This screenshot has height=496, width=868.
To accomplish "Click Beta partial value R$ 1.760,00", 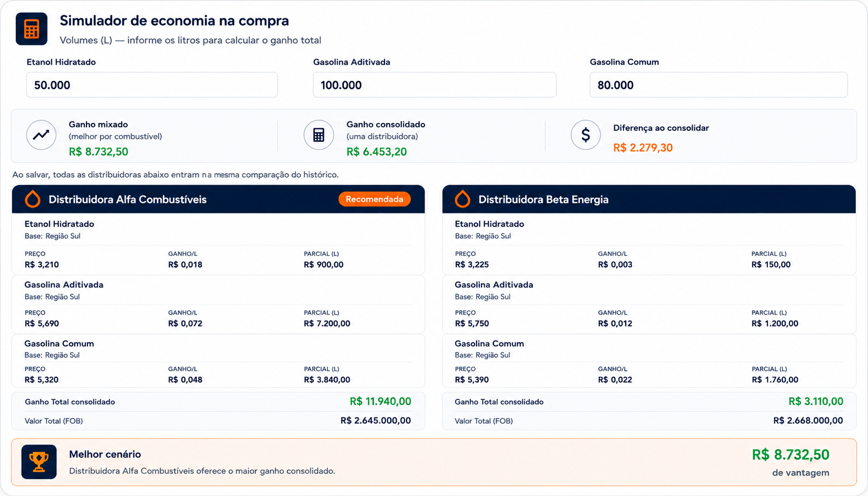I will point(775,380).
